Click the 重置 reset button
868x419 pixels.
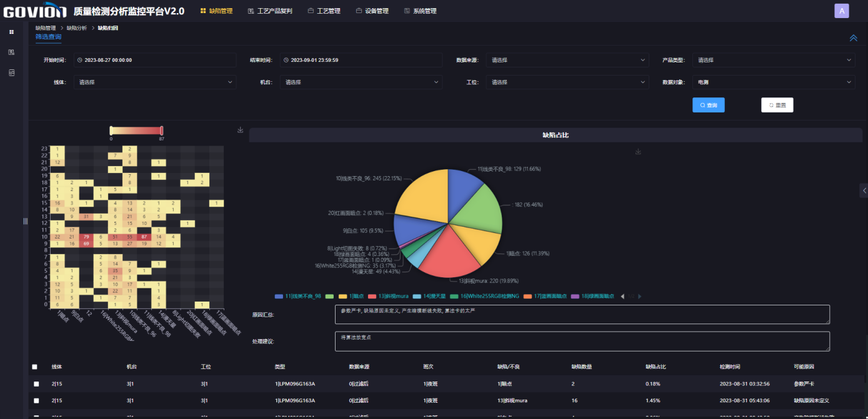click(x=777, y=105)
